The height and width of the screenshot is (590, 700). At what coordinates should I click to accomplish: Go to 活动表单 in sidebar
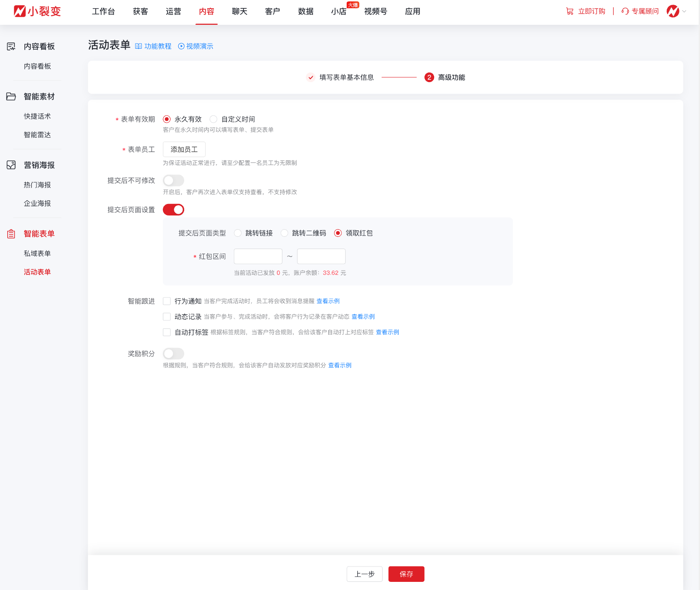[38, 272]
